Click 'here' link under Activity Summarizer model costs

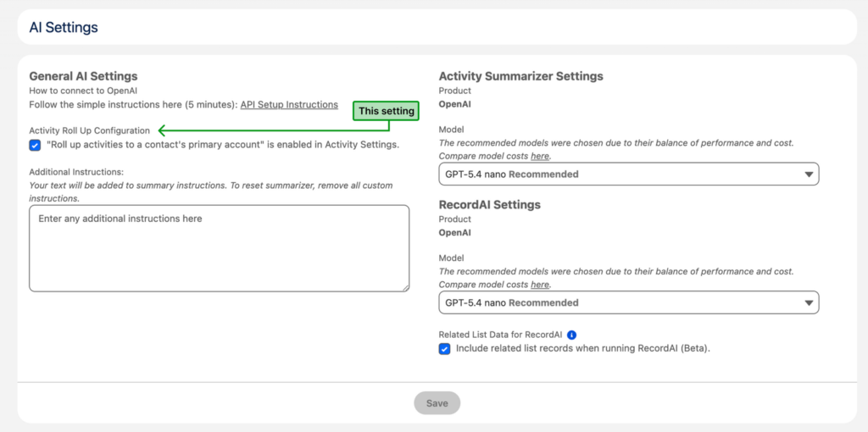[540, 156]
